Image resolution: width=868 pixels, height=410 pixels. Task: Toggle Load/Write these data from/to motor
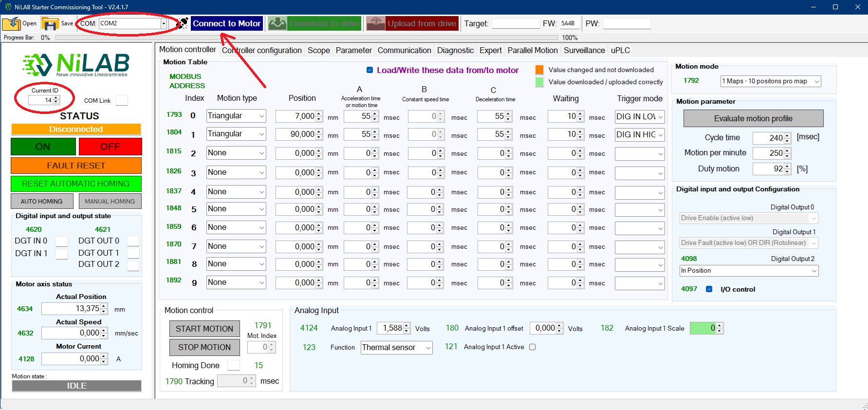tap(369, 70)
